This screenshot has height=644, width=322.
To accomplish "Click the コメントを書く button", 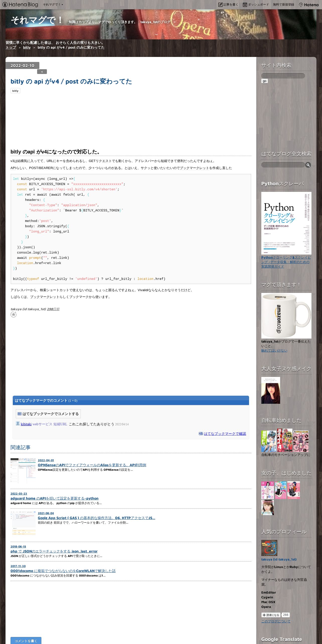I will coord(26,641).
